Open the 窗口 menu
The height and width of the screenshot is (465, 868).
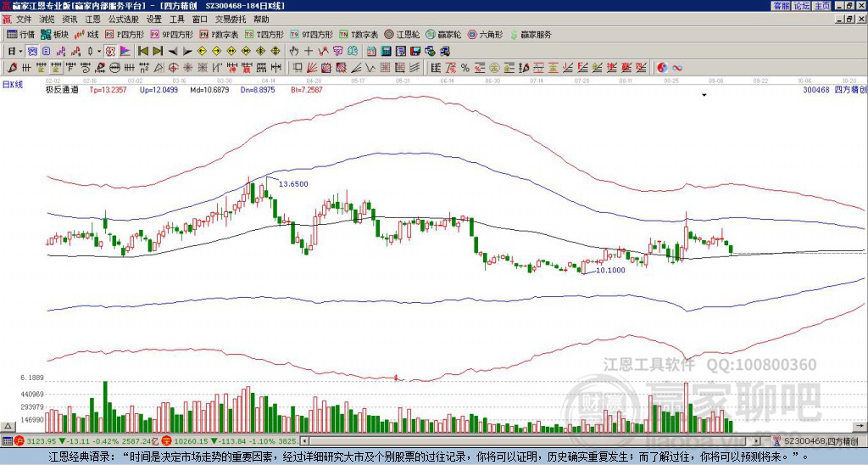(200, 20)
